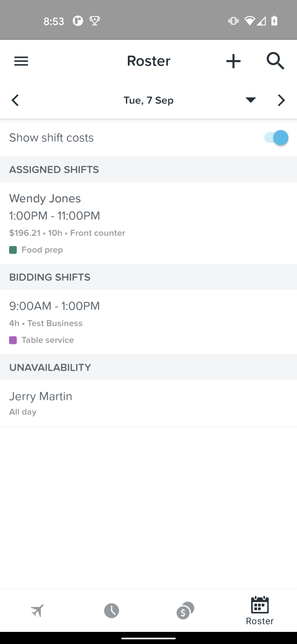Screen dimensions: 297x644
Task: Tap the trophy icon in status bar
Action: (x=95, y=21)
